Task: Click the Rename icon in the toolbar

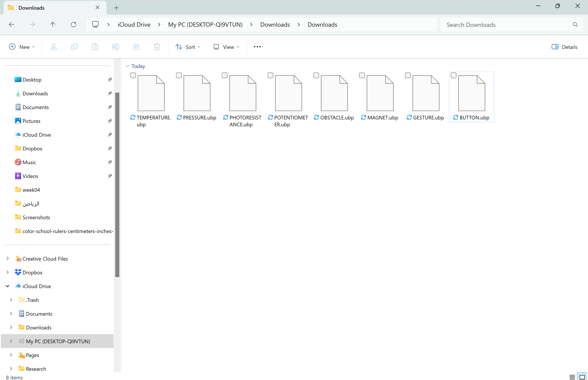Action: (116, 47)
